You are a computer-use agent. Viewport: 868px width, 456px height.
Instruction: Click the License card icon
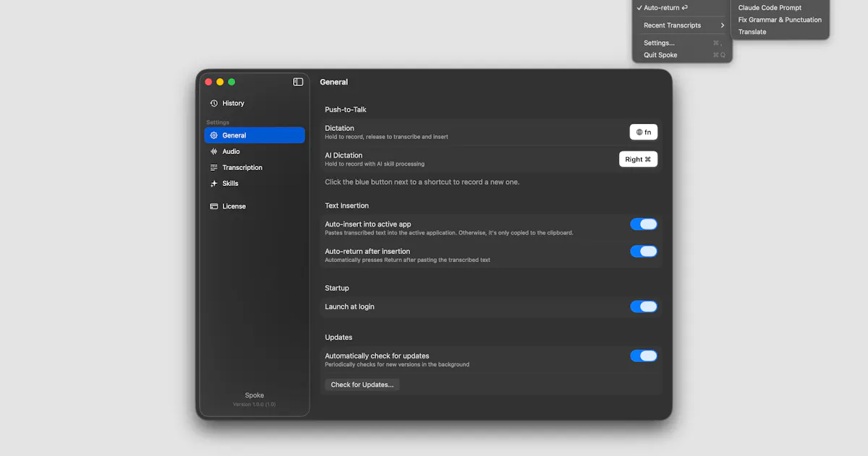click(213, 206)
